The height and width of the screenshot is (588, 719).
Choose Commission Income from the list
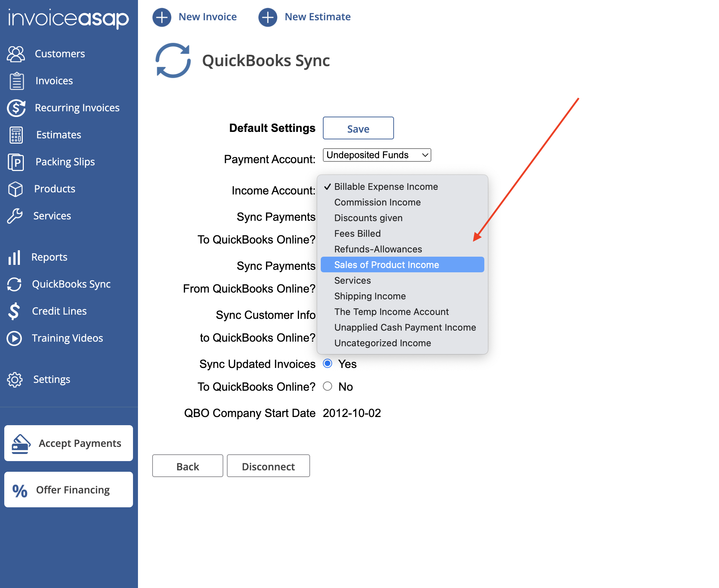click(x=402, y=202)
